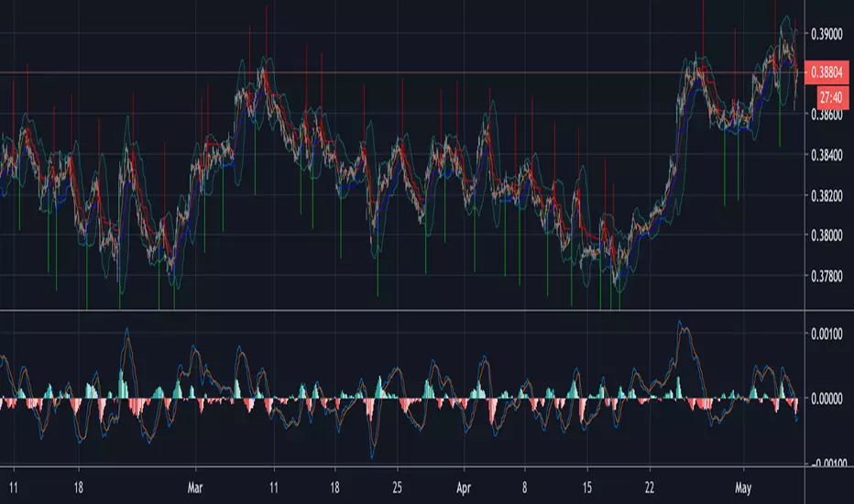Click the 0.38400 price axis label
This screenshot has height=504, width=854.
click(827, 155)
